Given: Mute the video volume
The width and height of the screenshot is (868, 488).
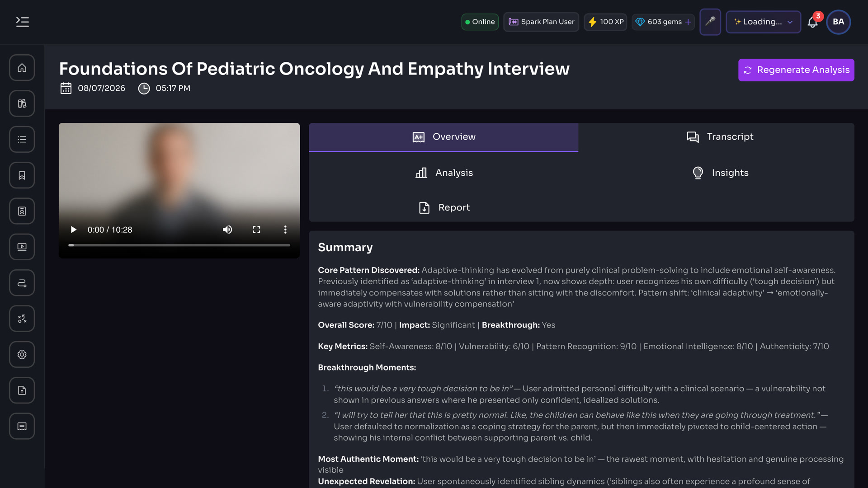Looking at the screenshot, I should [x=227, y=230].
